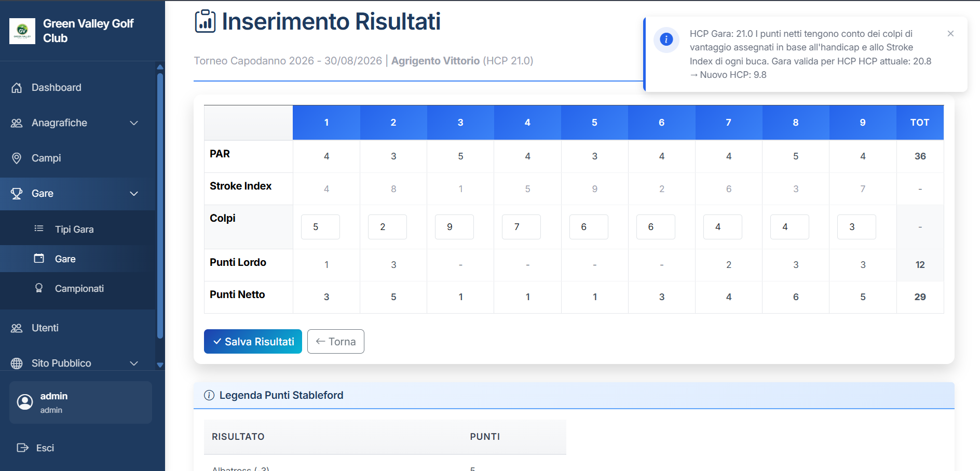Open Gare with the calendar icon
This screenshot has width=980, height=471.
(39, 258)
